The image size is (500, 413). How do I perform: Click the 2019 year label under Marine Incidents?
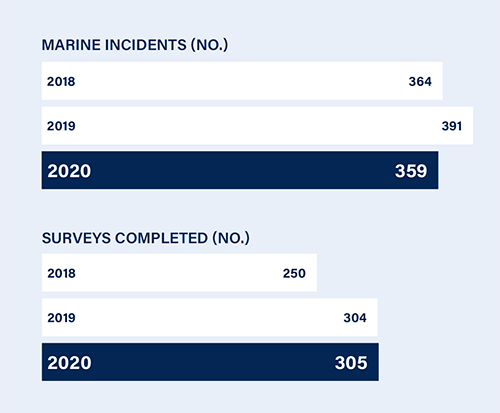tap(61, 126)
